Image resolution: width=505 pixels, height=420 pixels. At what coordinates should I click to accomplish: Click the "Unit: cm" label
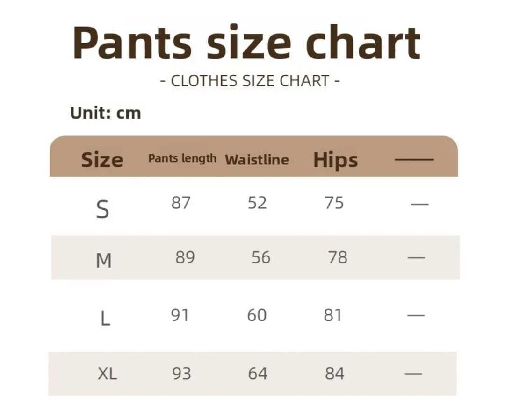point(105,113)
